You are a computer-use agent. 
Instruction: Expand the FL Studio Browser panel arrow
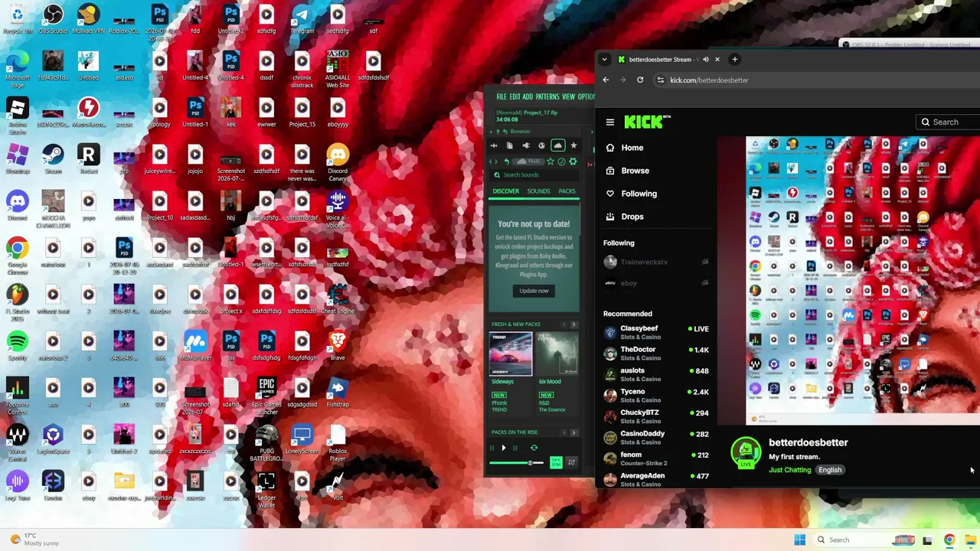tap(491, 132)
